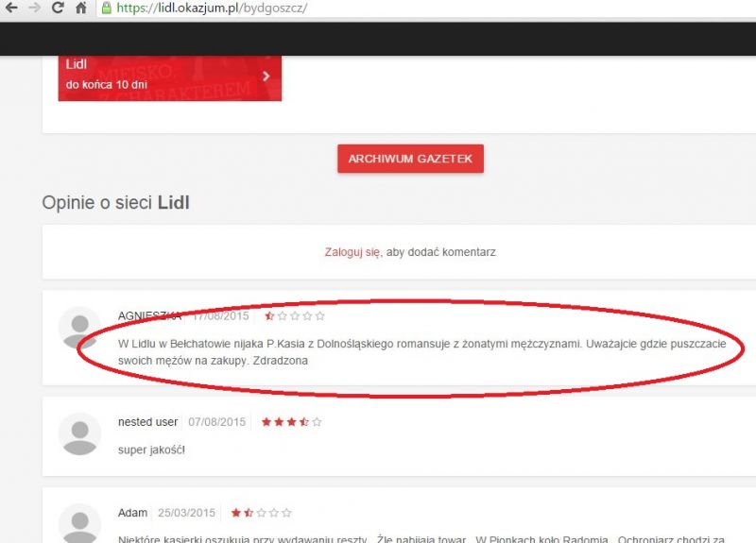Click the chevron on Lidl banner
The height and width of the screenshot is (543, 756).
[266, 76]
